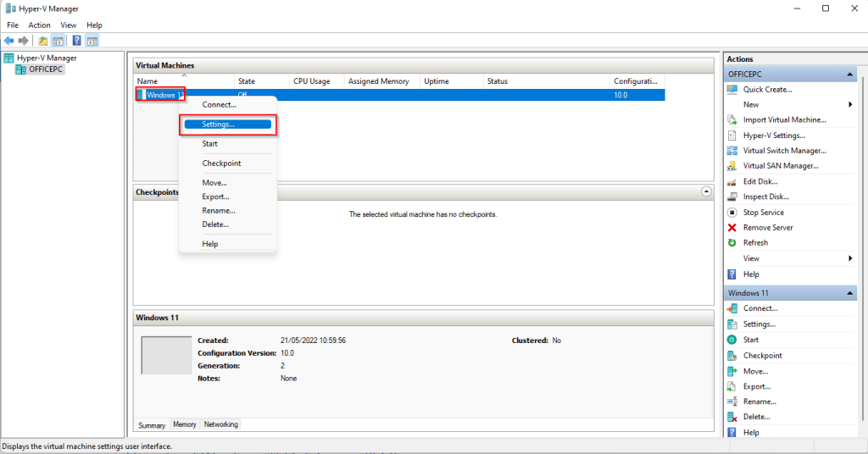Expand the New submenu arrow
The image size is (868, 454).
coord(849,104)
